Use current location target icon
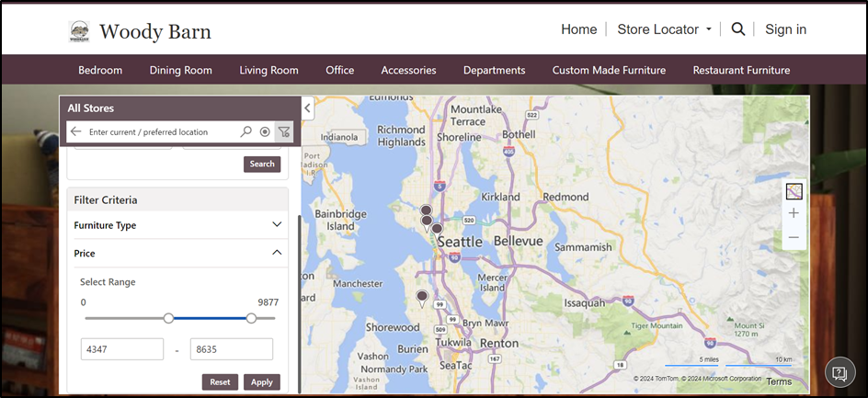The height and width of the screenshot is (398, 868). (x=265, y=132)
